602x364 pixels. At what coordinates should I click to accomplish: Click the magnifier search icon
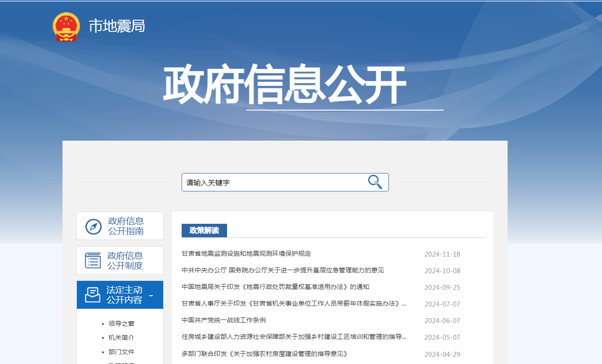(375, 182)
